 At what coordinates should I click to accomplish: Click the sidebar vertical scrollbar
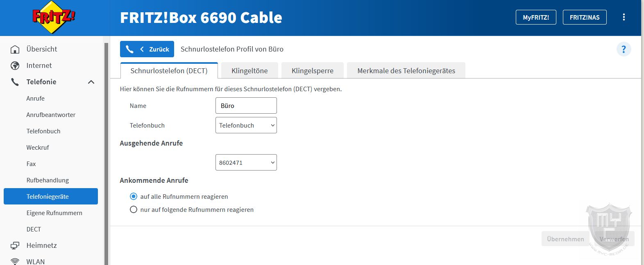(106, 153)
